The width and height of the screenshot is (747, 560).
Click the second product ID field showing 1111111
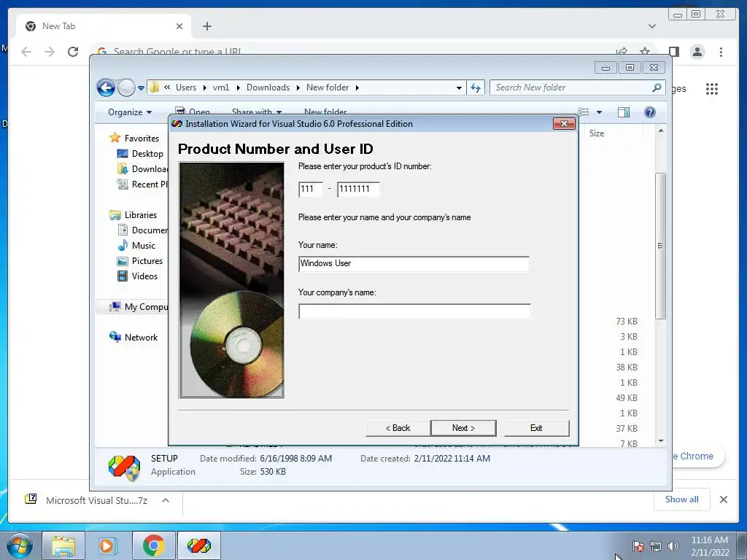[358, 189]
